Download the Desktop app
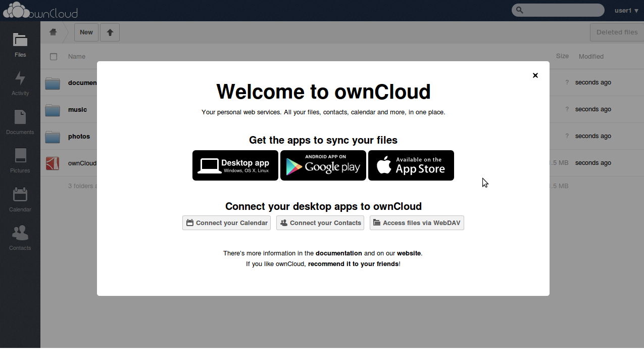The width and height of the screenshot is (644, 349). coord(235,165)
